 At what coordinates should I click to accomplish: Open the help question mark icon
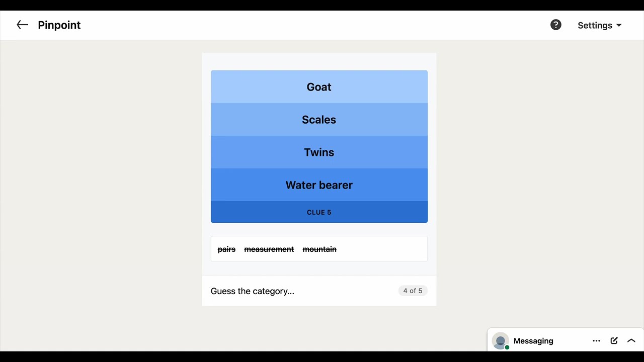point(555,25)
